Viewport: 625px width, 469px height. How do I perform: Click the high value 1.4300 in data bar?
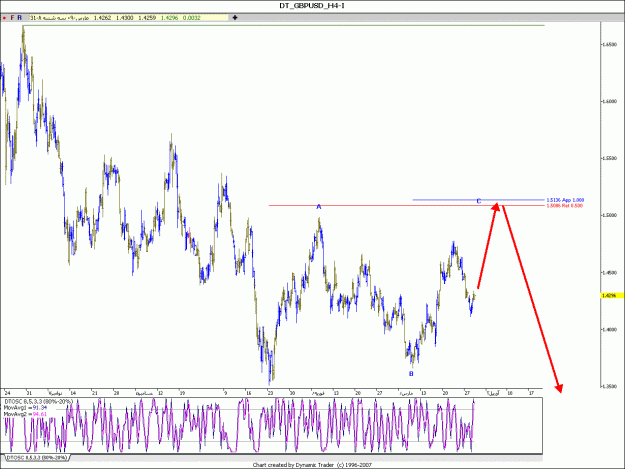click(125, 18)
